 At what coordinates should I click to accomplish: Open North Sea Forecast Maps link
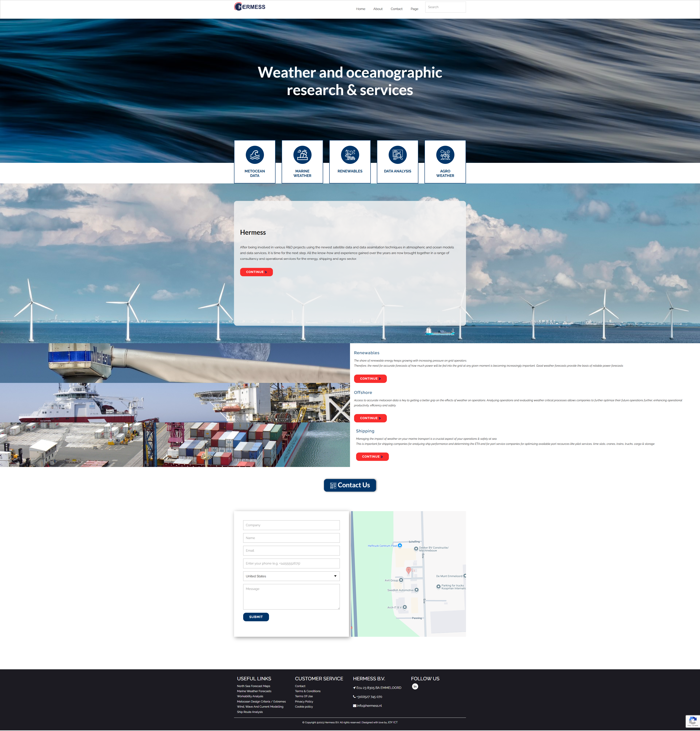pos(254,686)
